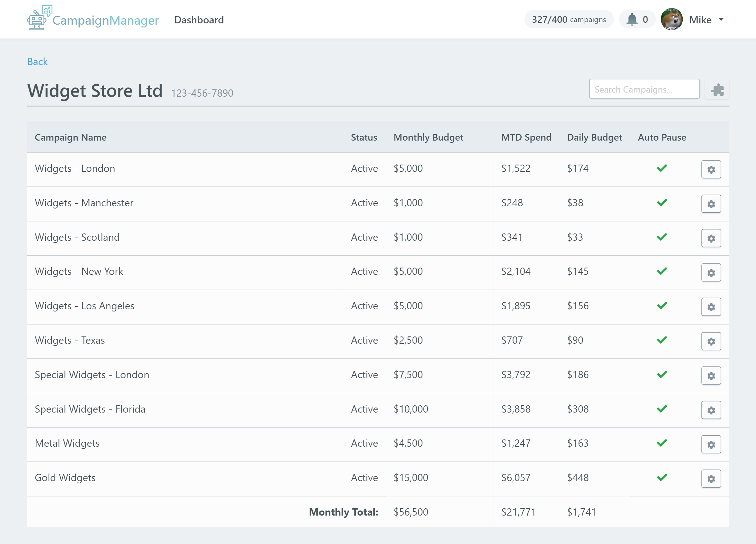The height and width of the screenshot is (544, 756).
Task: Select the Widgets - Scotland campaign name
Action: 77,237
